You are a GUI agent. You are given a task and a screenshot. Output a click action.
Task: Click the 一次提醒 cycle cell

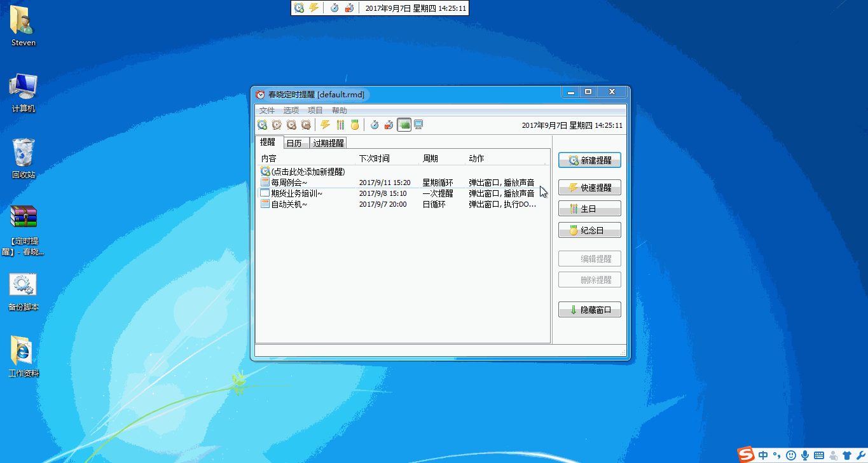click(x=438, y=193)
